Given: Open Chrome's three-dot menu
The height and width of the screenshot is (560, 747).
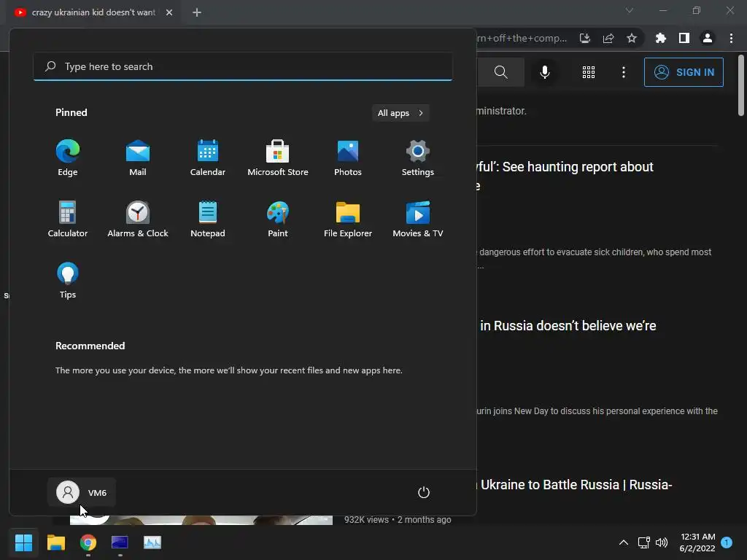Looking at the screenshot, I should [x=731, y=38].
